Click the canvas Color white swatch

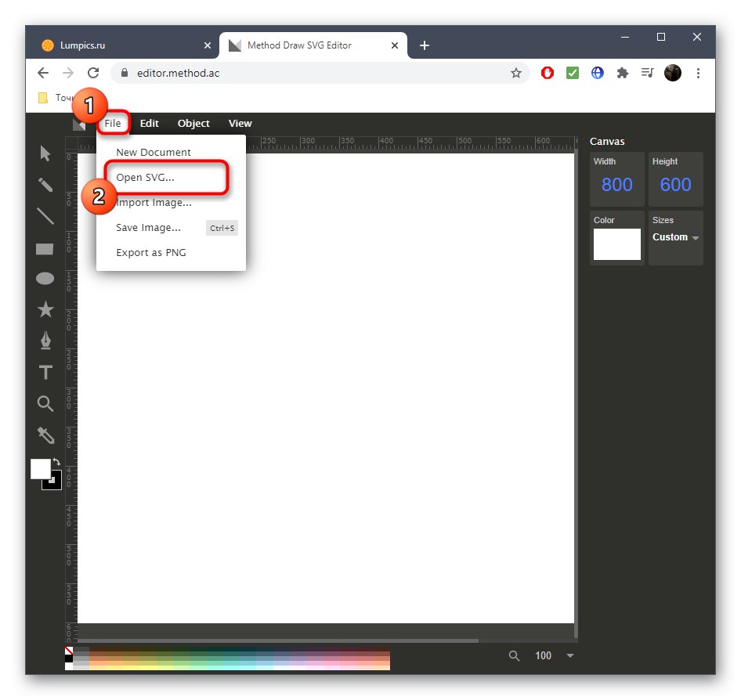pos(616,244)
